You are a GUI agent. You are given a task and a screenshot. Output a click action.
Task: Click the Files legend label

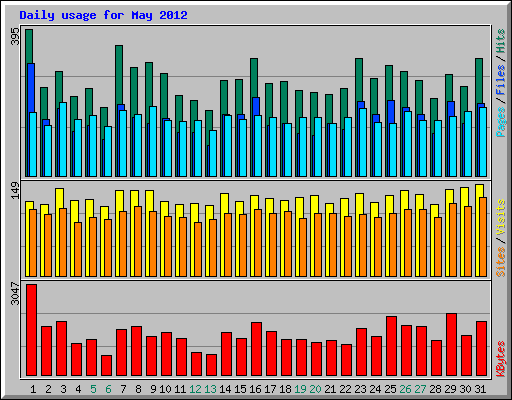click(500, 80)
